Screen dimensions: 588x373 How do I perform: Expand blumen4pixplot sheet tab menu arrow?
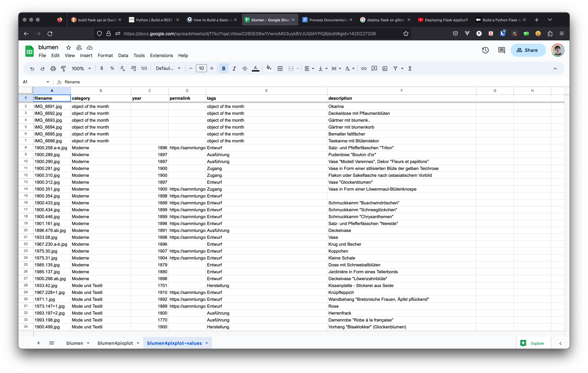coord(138,343)
